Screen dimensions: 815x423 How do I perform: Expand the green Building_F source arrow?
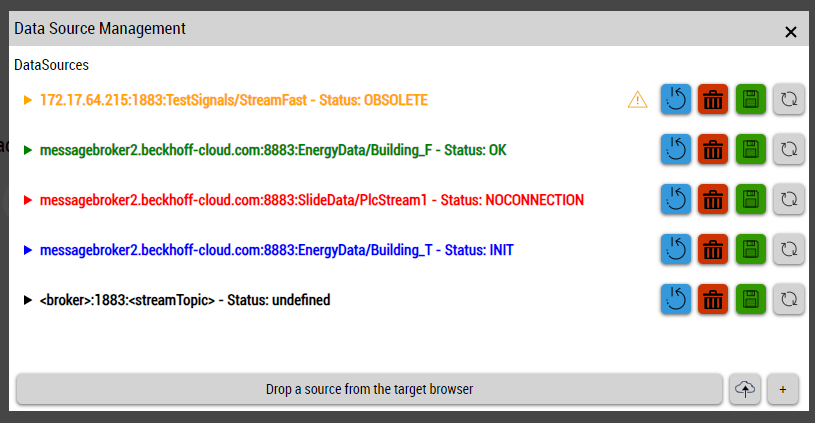(x=28, y=150)
